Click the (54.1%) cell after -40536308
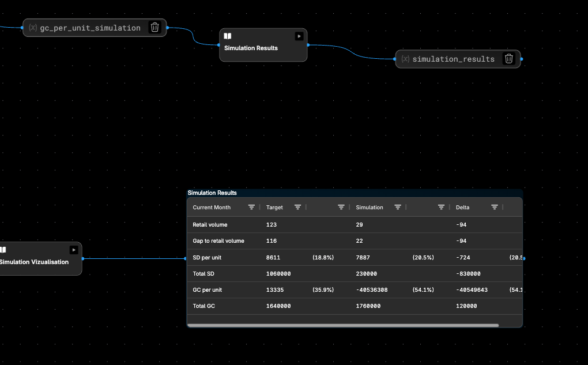 point(423,290)
